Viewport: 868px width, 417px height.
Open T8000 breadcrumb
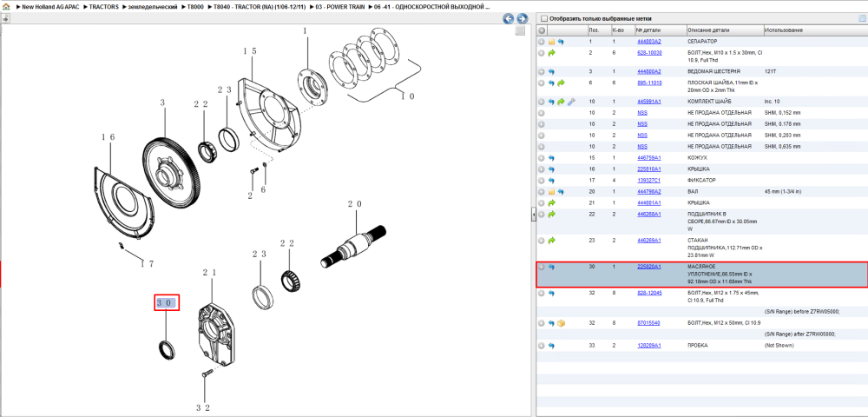pos(195,7)
